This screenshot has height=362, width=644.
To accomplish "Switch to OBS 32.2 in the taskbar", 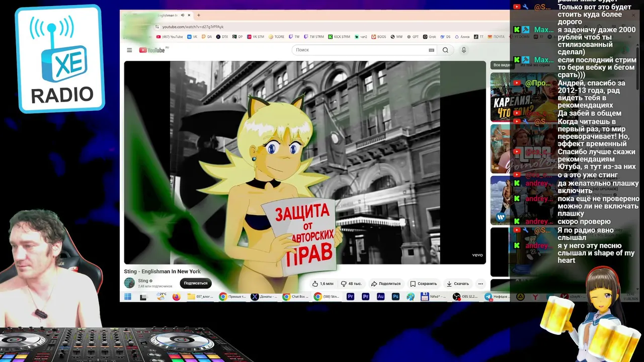I will pos(466,297).
